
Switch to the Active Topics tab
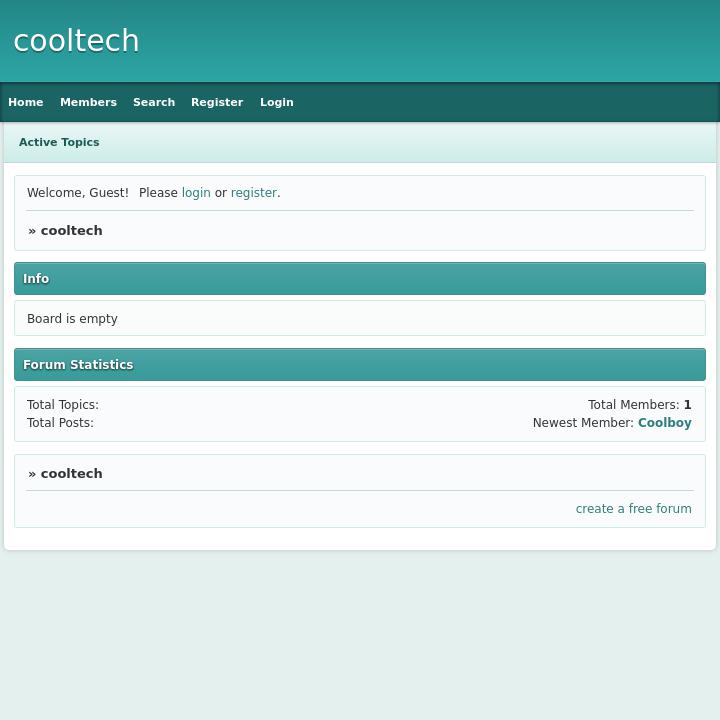tap(59, 142)
